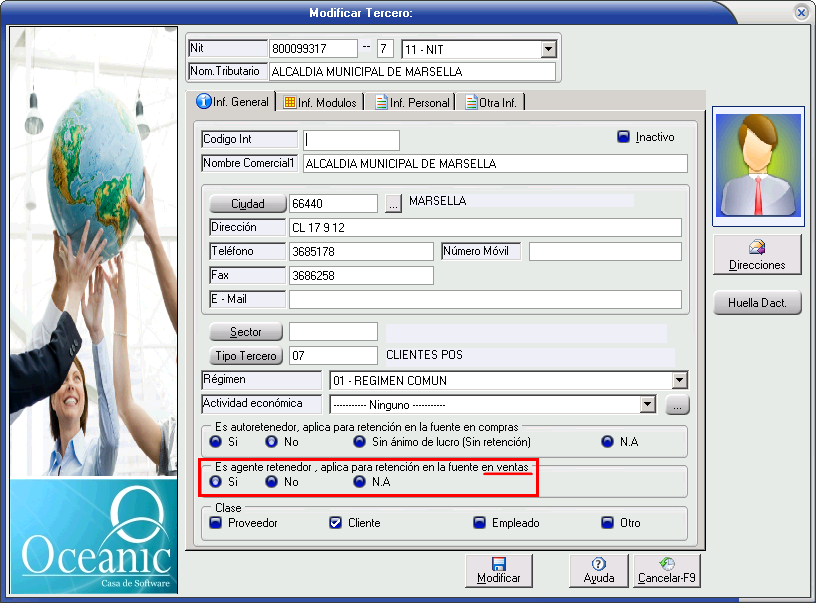Screen dimensions: 816x603
Task: Toggle the Inactivo checkbox
Action: 623,137
